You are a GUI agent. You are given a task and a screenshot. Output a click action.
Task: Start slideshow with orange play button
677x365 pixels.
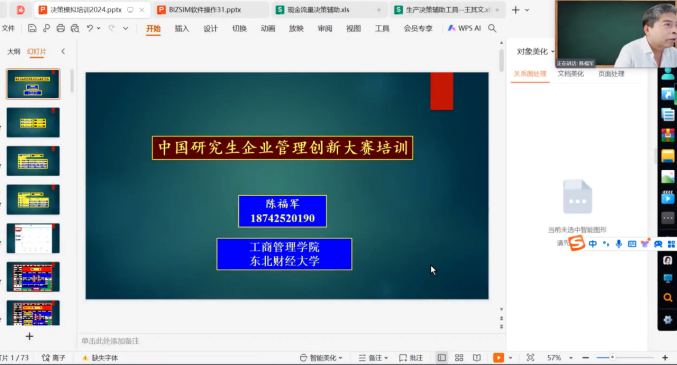(498, 358)
